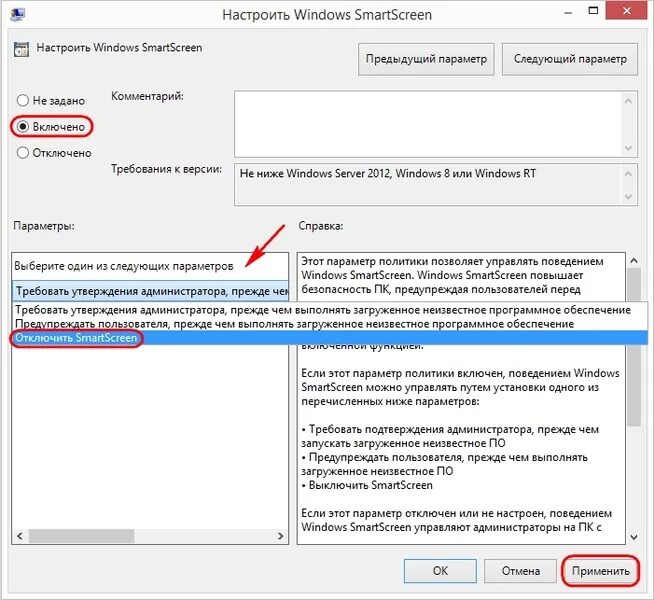Click the 'Применить' button
654x600 pixels.
(601, 570)
